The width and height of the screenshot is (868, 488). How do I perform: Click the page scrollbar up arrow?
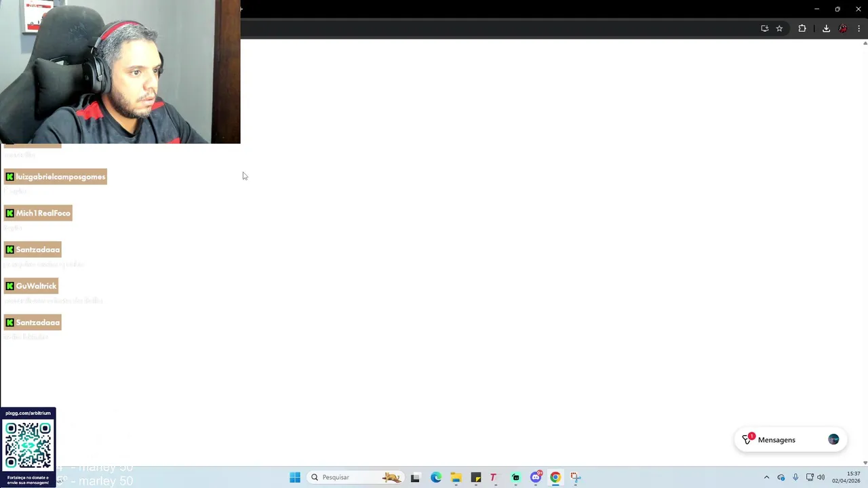click(865, 43)
